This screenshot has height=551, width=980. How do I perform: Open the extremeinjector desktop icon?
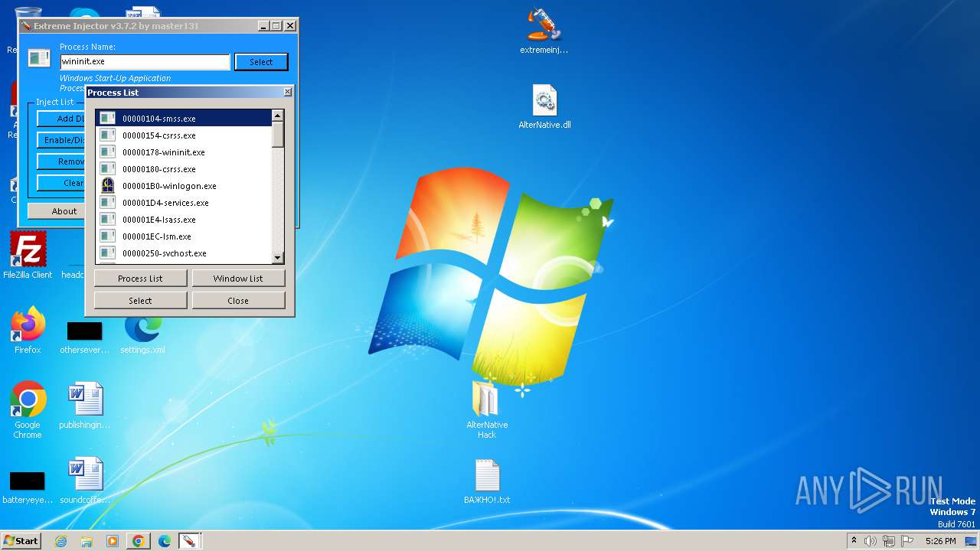[x=544, y=31]
